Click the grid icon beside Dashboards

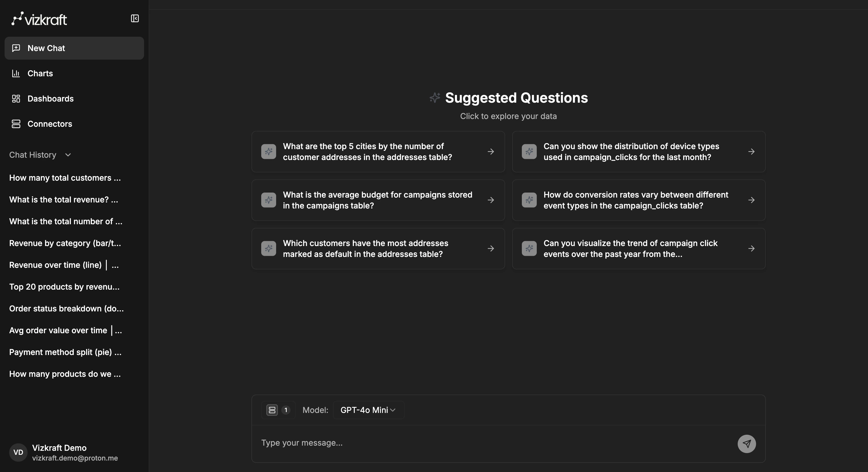click(15, 99)
